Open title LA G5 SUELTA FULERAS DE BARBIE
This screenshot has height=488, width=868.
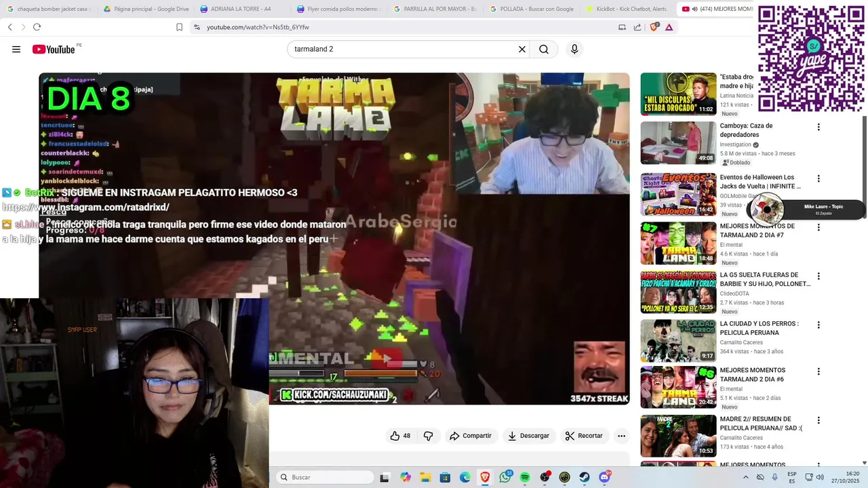(765, 279)
